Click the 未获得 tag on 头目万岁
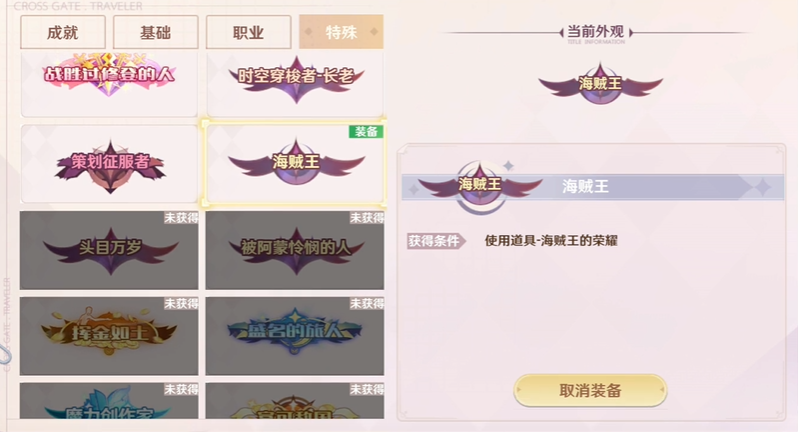Viewport: 798px width, 432px height. pyautogui.click(x=181, y=218)
